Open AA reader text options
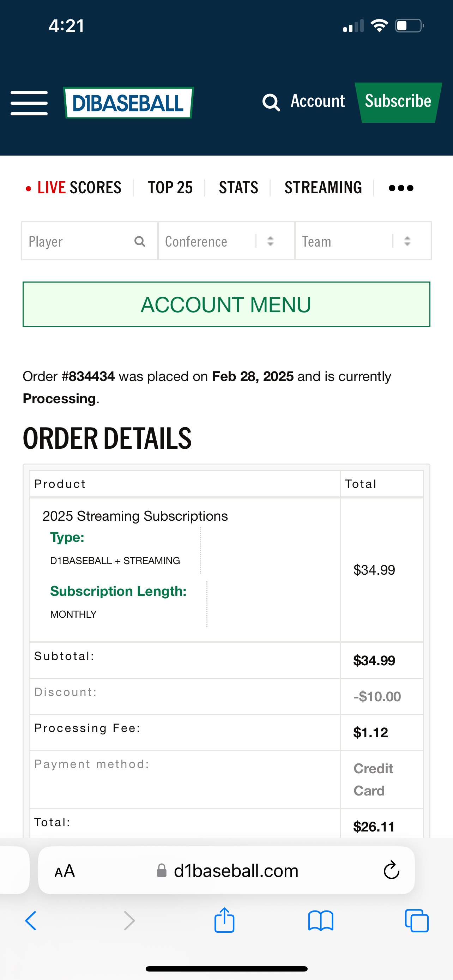This screenshot has width=453, height=980. pyautogui.click(x=65, y=871)
